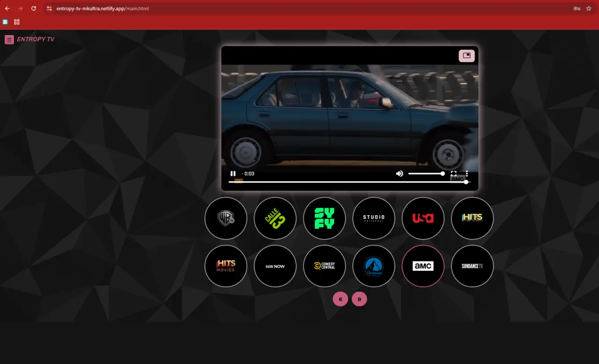The width and height of the screenshot is (599, 364).
Task: Open the video player more options menu
Action: tap(467, 174)
